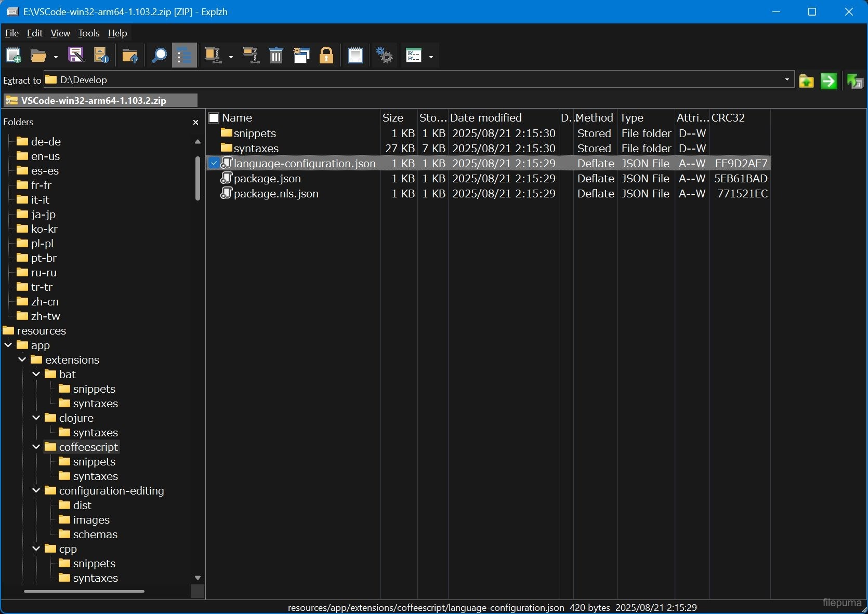Toggle the folder tree view icon
Screen dimensions: 868x614
(x=185, y=55)
